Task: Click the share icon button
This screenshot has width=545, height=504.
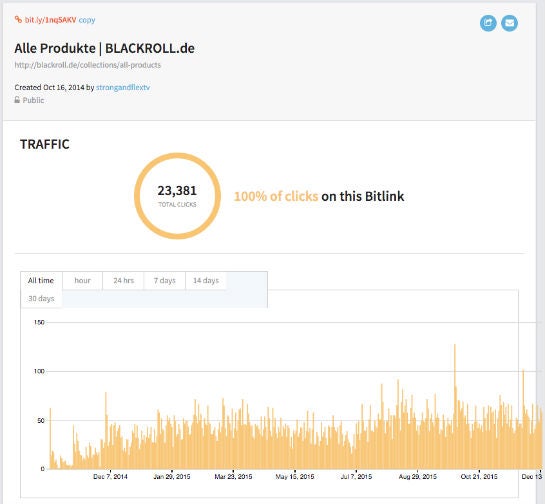Action: click(x=488, y=23)
